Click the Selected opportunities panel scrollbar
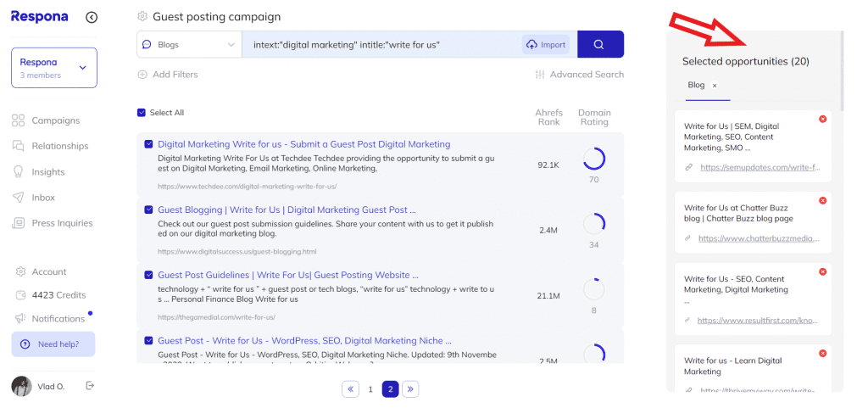Image resolution: width=868 pixels, height=408 pixels. click(842, 72)
